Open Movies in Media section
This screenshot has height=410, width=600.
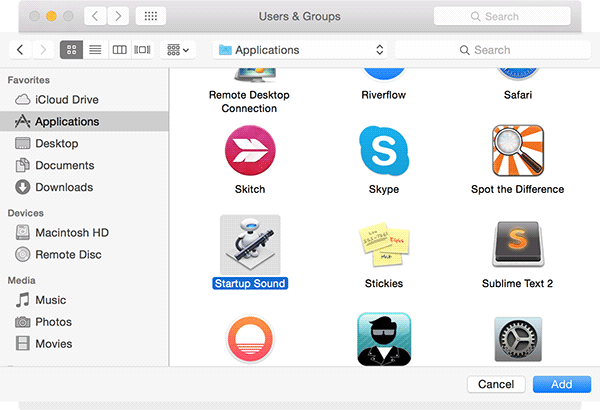pyautogui.click(x=84, y=344)
